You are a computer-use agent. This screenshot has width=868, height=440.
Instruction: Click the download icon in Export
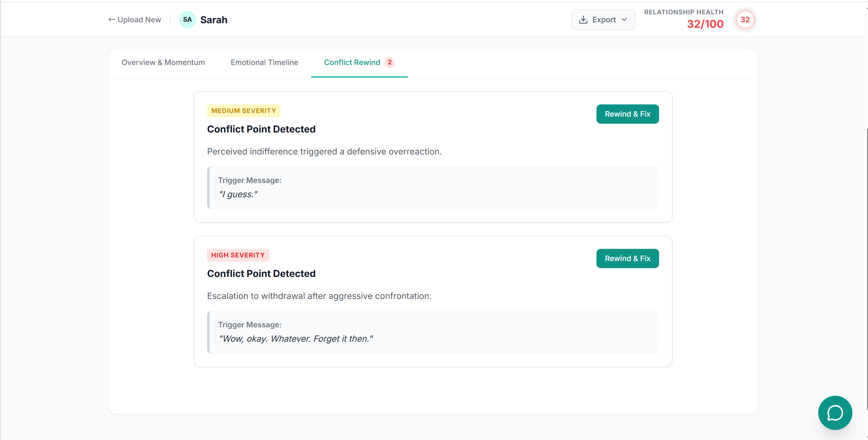583,20
